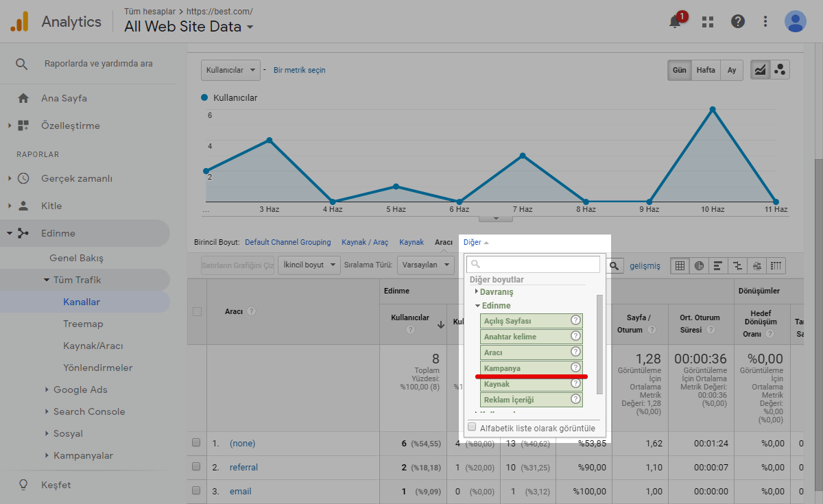Switch to the line chart view icon
Viewport: 823px width, 504px height.
point(760,70)
